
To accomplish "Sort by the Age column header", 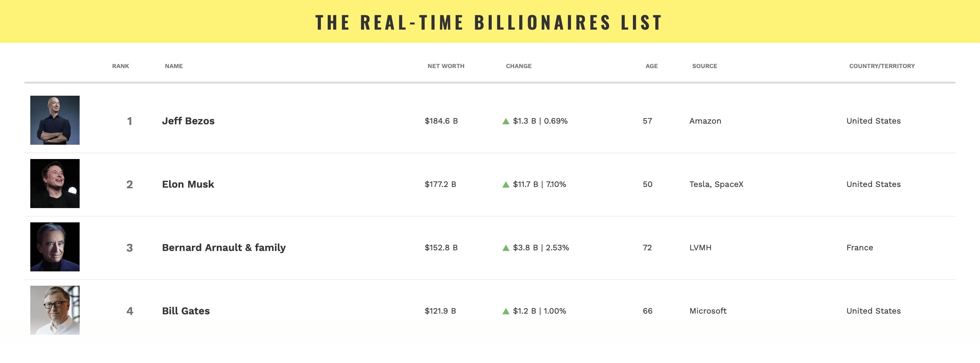I will coord(651,66).
